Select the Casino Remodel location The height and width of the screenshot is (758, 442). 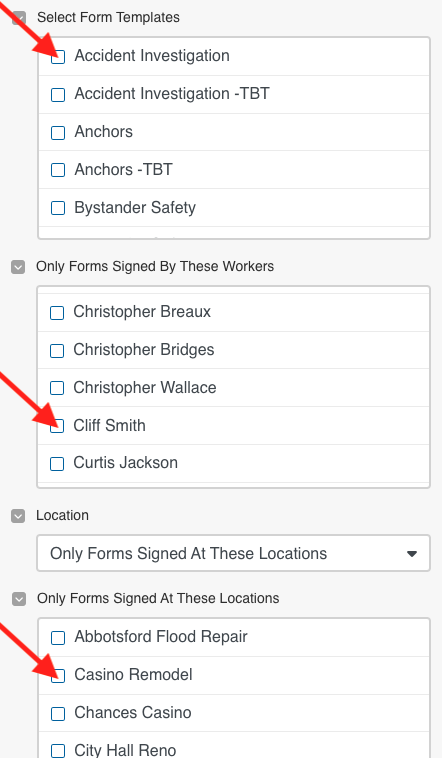click(58, 675)
